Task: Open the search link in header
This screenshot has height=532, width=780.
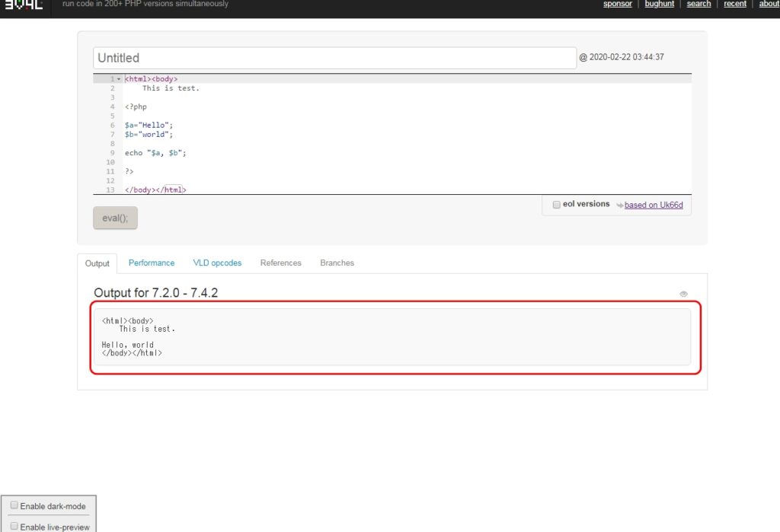Action: click(x=698, y=4)
